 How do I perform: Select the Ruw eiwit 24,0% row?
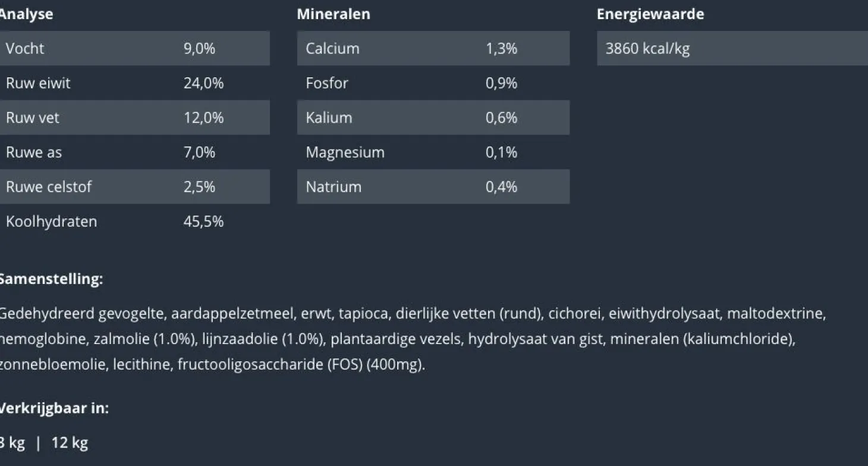[134, 83]
